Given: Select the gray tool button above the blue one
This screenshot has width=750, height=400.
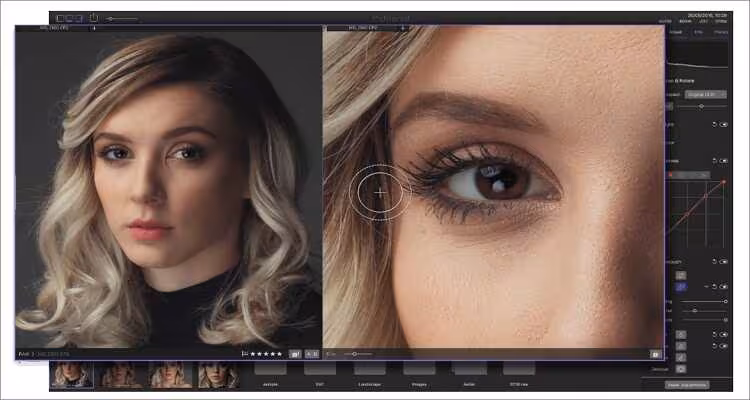Looking at the screenshot, I should [681, 275].
